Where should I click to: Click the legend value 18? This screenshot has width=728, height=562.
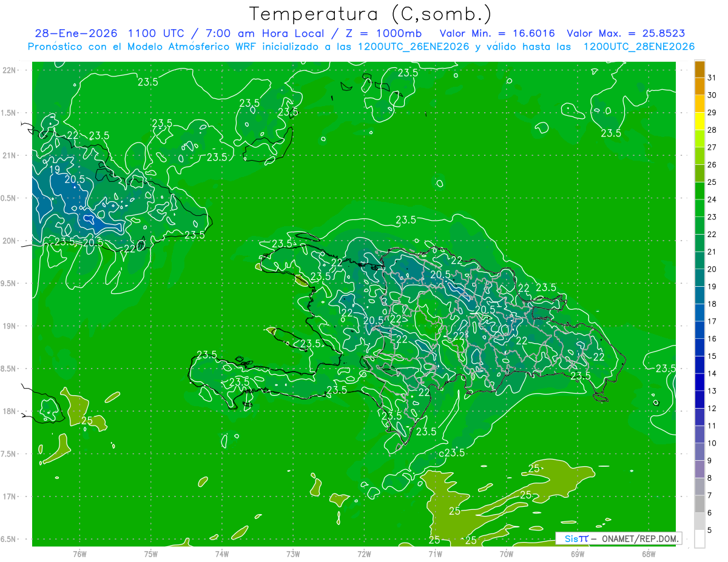(x=713, y=304)
